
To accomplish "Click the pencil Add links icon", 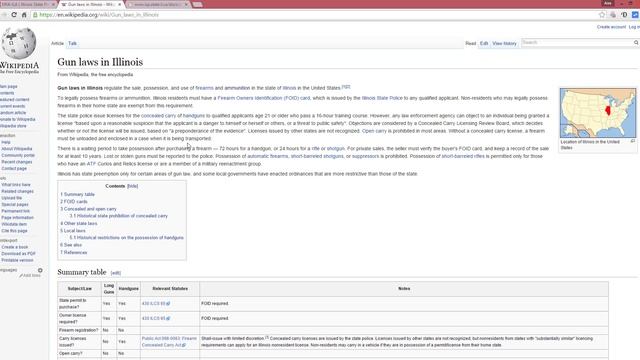I will [21, 276].
